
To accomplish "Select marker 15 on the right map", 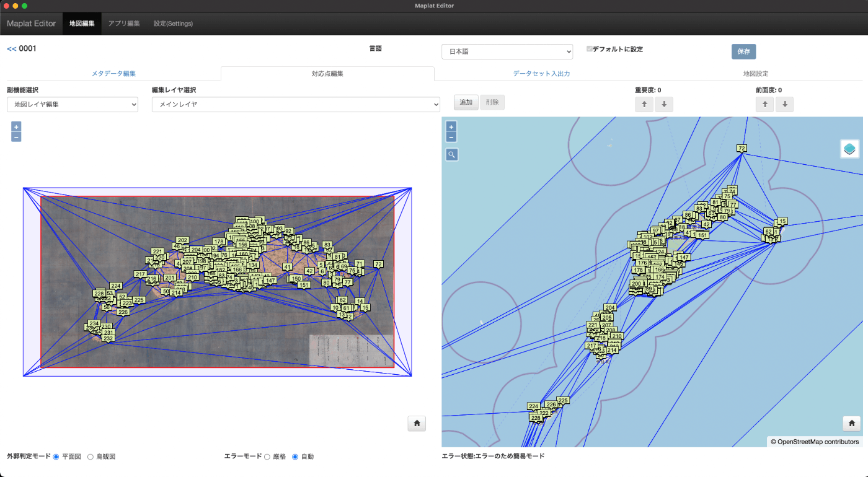I will pyautogui.click(x=782, y=221).
